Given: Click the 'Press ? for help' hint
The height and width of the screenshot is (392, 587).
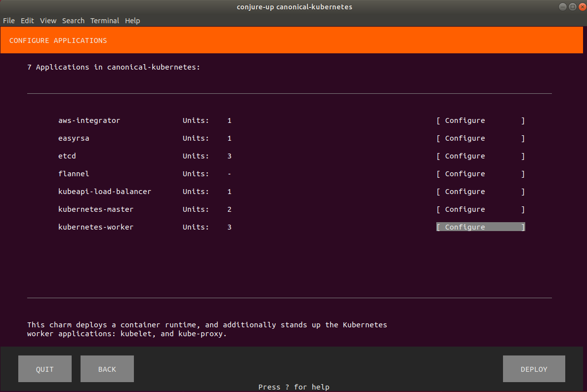Looking at the screenshot, I should click(294, 387).
